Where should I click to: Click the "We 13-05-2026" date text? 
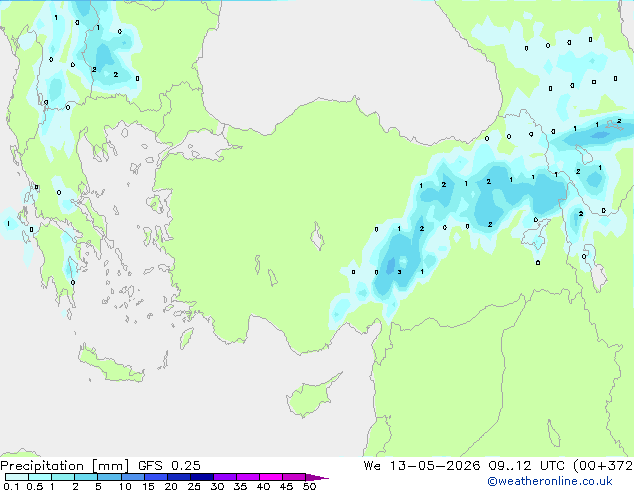tap(422, 465)
